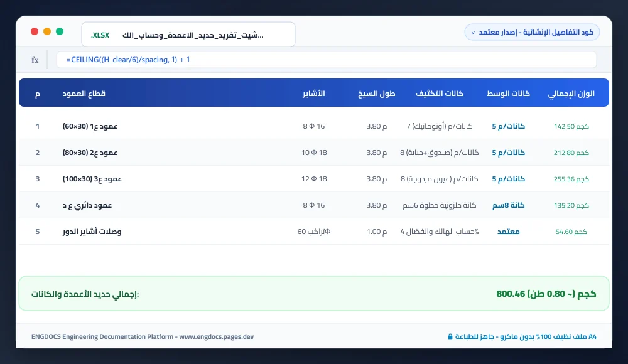The image size is (628, 364).
Task: Click weight cell '54.60 كجم'
Action: point(571,232)
